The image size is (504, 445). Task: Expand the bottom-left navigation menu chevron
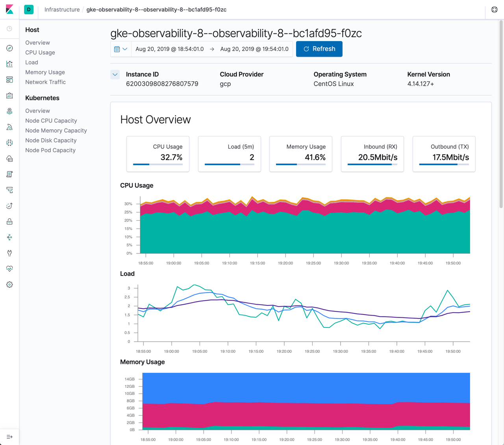coord(9,436)
